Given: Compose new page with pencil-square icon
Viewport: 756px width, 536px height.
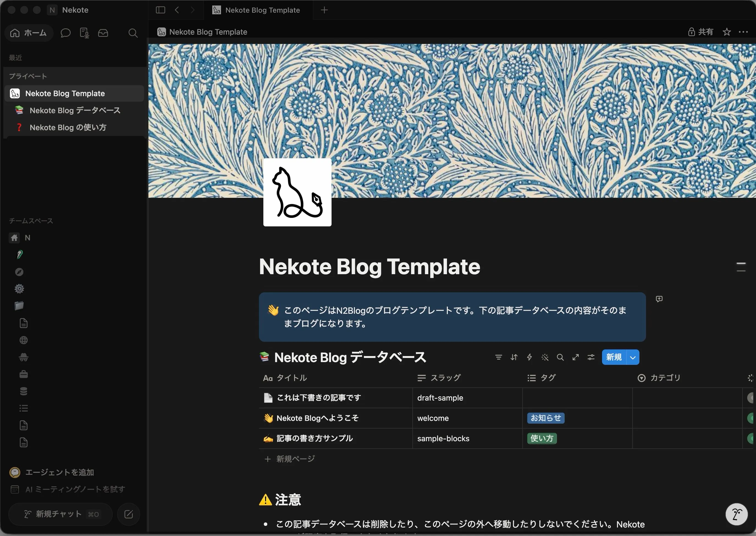Looking at the screenshot, I should (128, 514).
